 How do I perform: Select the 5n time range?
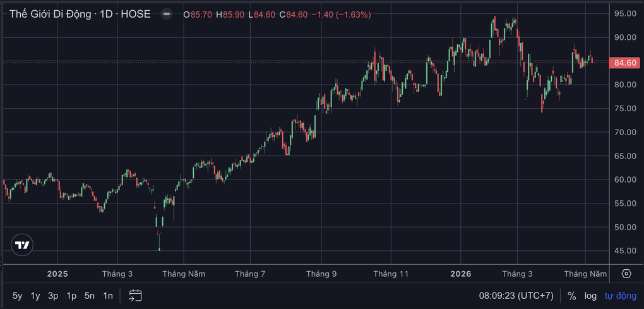pyautogui.click(x=90, y=296)
